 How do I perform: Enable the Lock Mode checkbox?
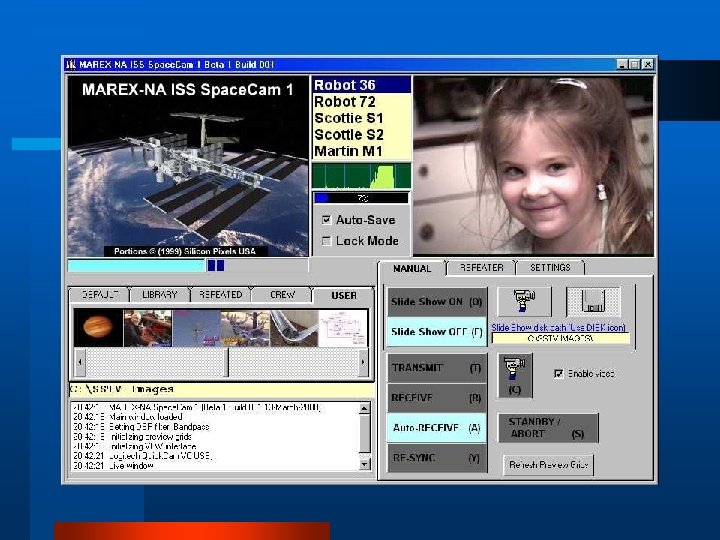coord(326,241)
